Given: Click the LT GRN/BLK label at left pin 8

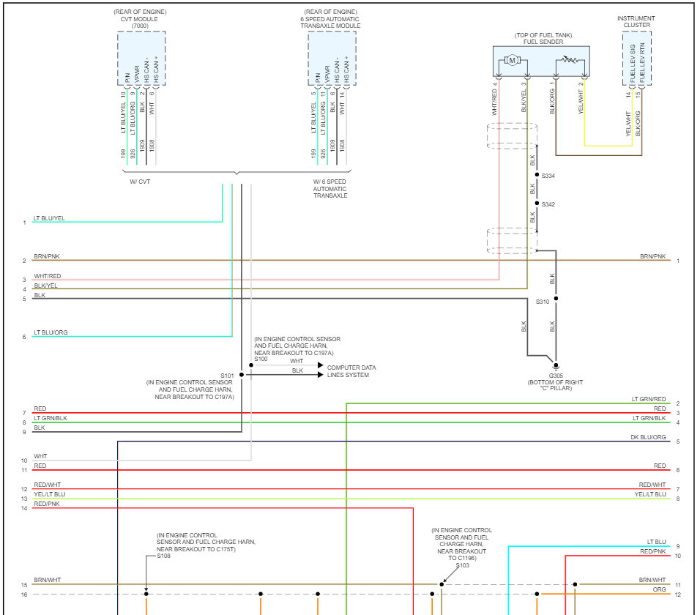Looking at the screenshot, I should click(51, 418).
